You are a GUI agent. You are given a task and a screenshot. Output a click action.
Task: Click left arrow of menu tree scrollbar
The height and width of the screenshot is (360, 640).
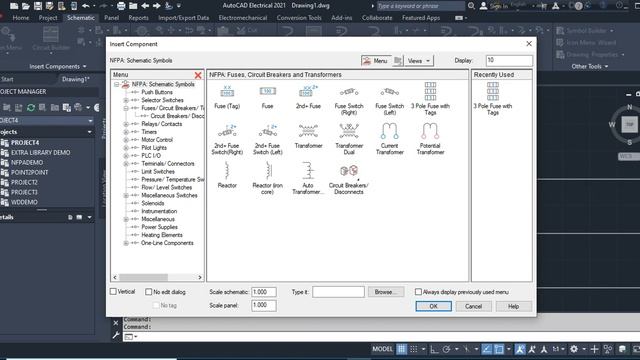115,278
